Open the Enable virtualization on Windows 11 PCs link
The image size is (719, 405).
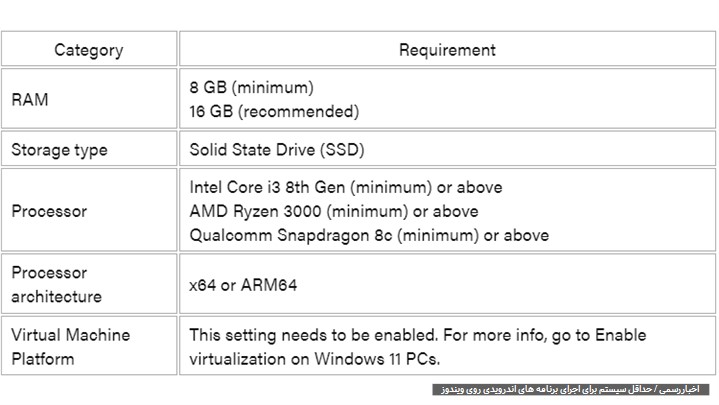417,347
